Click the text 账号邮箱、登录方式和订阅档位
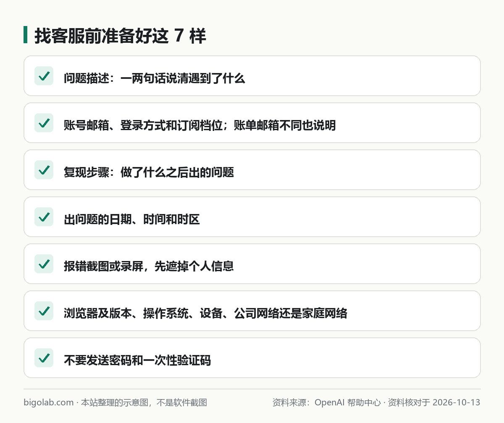This screenshot has width=504, height=423. (x=143, y=125)
